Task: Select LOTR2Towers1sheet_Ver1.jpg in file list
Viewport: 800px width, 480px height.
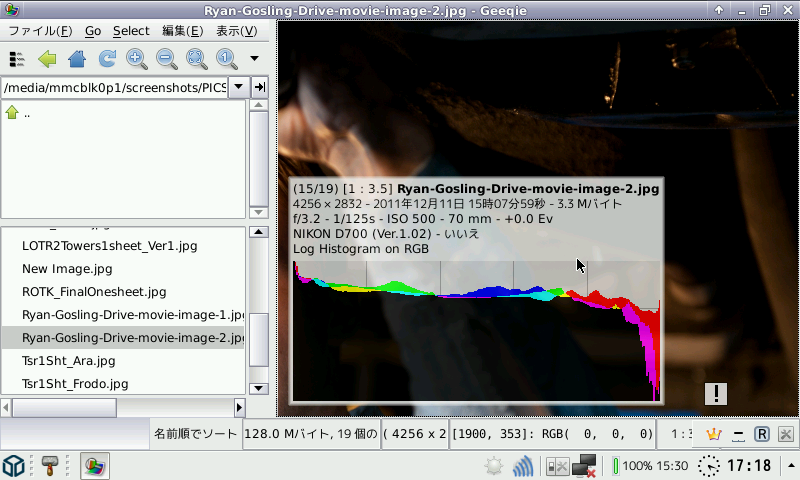Action: click(x=123, y=246)
